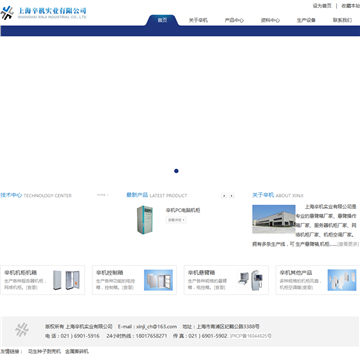
Task: Click the cantilever box image in 辛机悬臂箱 card
Action: (250, 280)
